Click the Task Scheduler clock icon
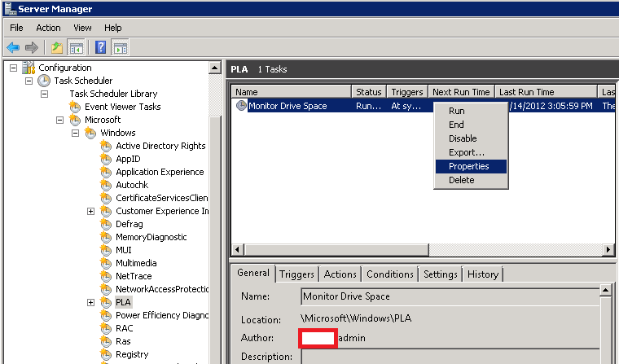Viewport: 619px width, 364px height. (44, 81)
